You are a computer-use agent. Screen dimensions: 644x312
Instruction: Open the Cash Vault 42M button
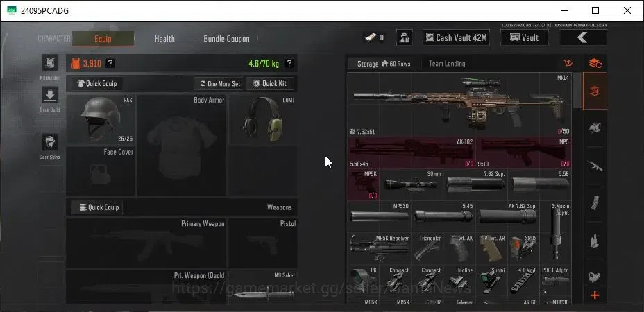tap(456, 37)
